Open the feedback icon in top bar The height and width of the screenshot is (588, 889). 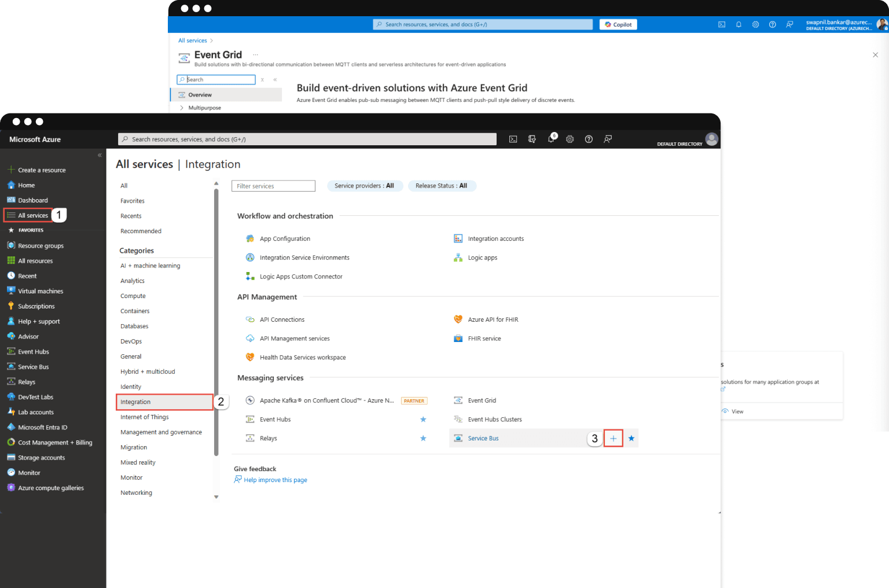[x=608, y=139]
